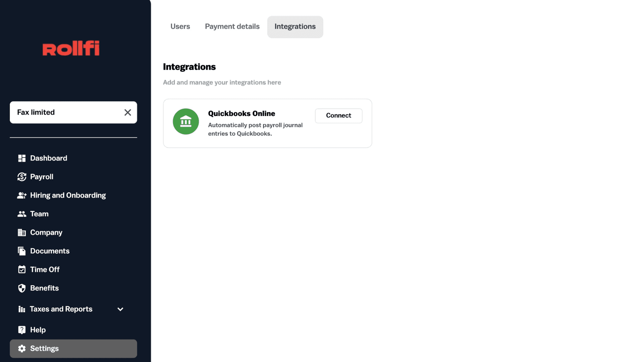Click the Time Off calendar icon

pyautogui.click(x=22, y=269)
